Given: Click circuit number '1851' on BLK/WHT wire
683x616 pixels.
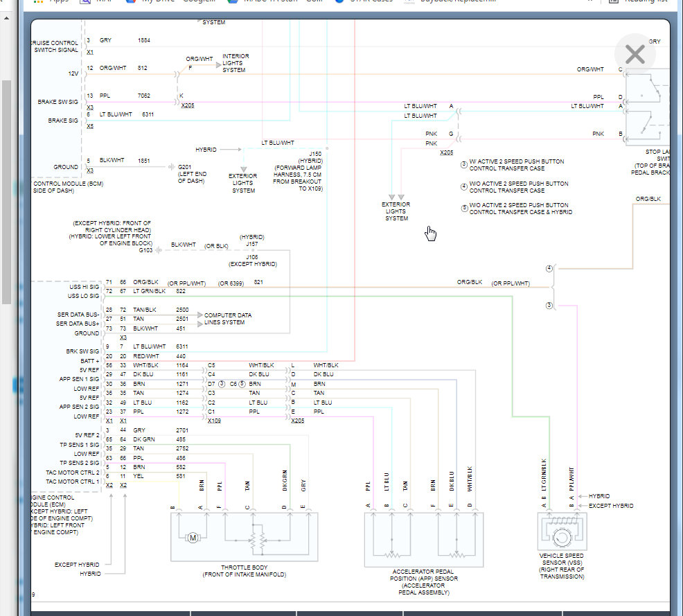Looking at the screenshot, I should point(144,160).
